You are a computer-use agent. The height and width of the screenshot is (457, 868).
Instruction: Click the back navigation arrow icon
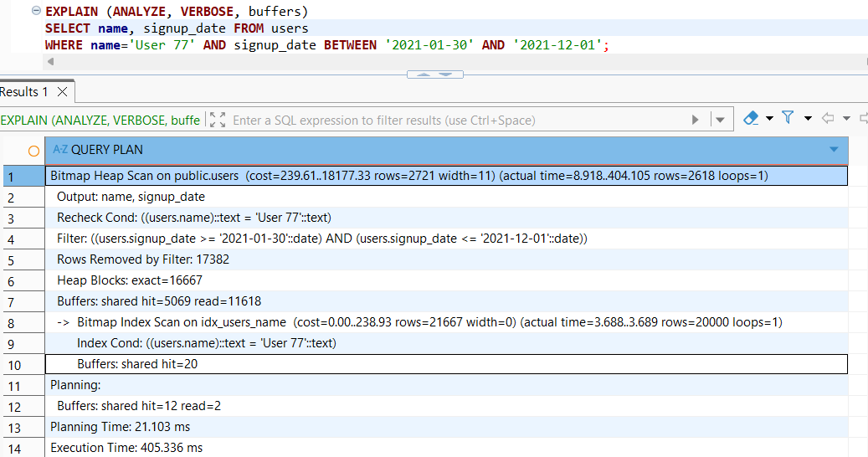point(828,118)
